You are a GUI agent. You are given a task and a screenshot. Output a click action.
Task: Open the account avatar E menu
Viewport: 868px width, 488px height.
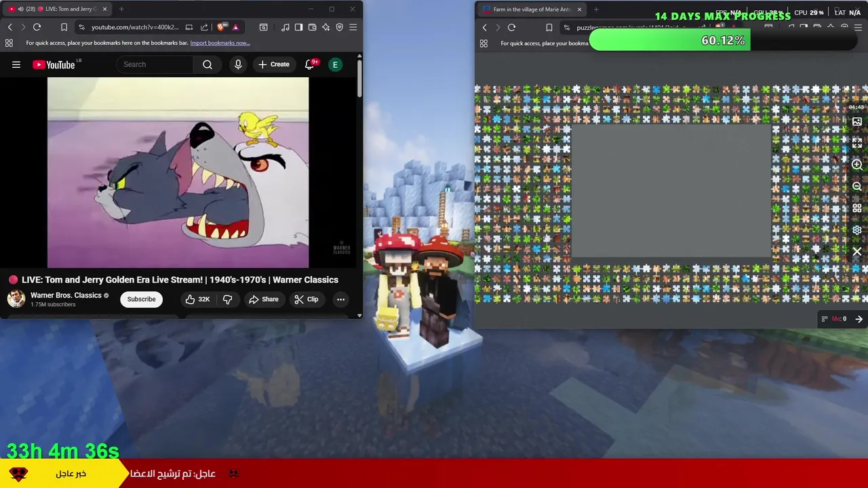click(x=335, y=64)
